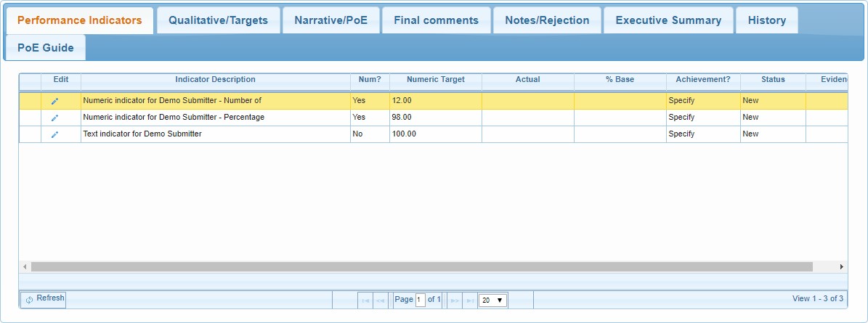Click edit pencil for Number of indicator
The width and height of the screenshot is (868, 323).
54,101
